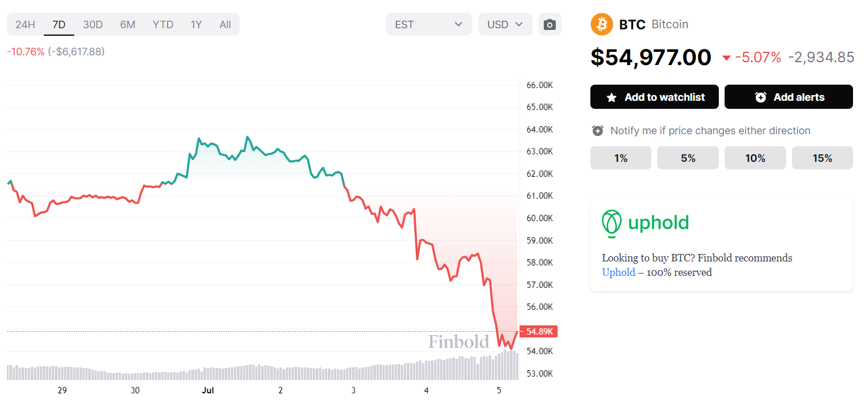Click the red down-arrow price change indicator

[x=726, y=58]
